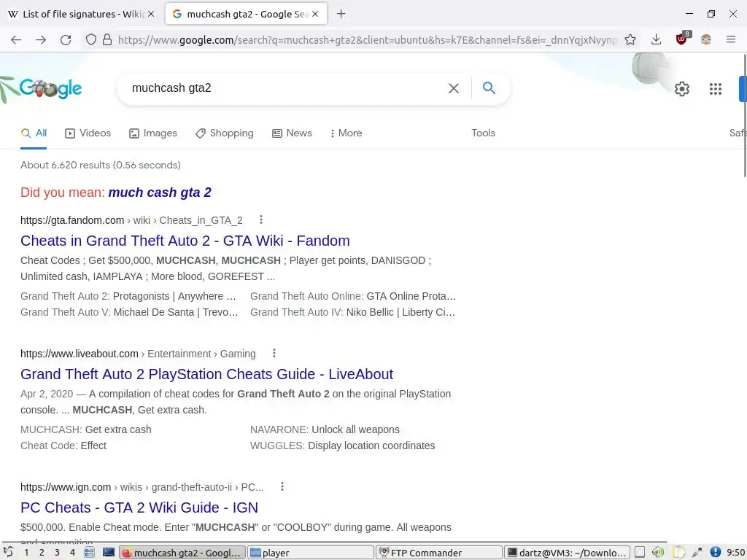Select the 'About 6,620 results' text
Viewport: 747px width, 560px height.
[101, 166]
